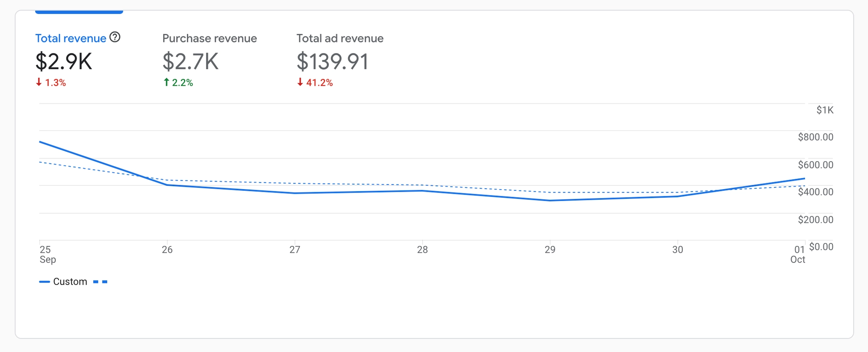
Task: Click the $139.91 ad revenue value
Action: [x=332, y=61]
